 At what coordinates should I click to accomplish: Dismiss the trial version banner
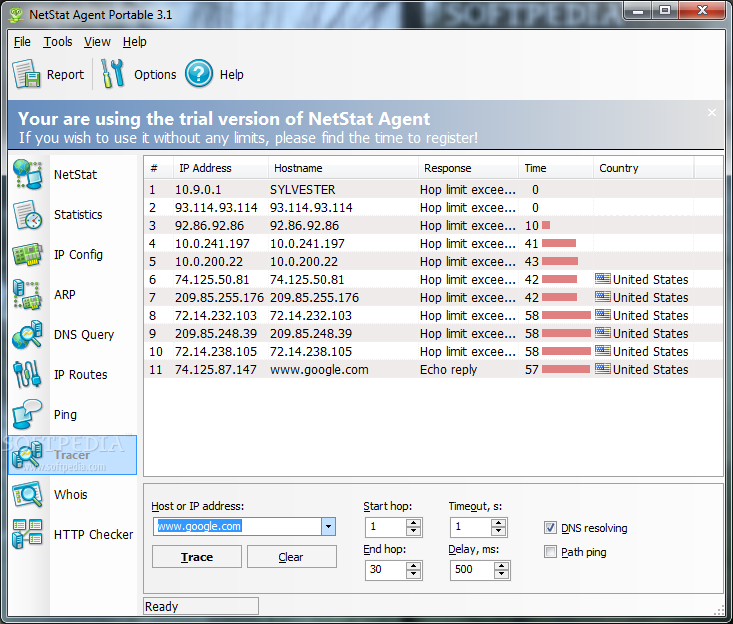tap(711, 113)
